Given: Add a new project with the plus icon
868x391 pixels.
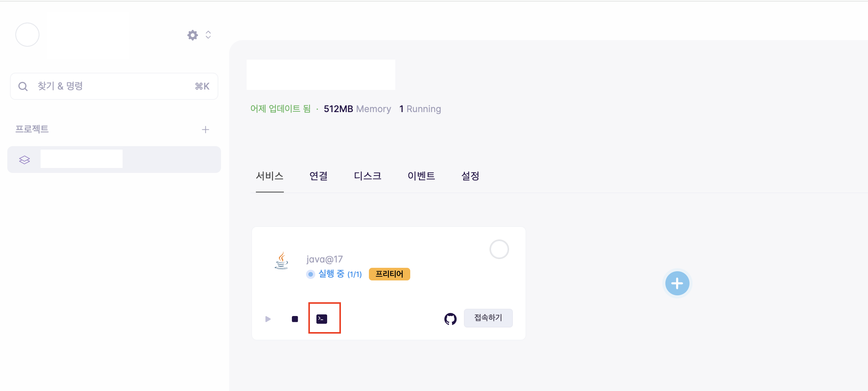Looking at the screenshot, I should (206, 130).
